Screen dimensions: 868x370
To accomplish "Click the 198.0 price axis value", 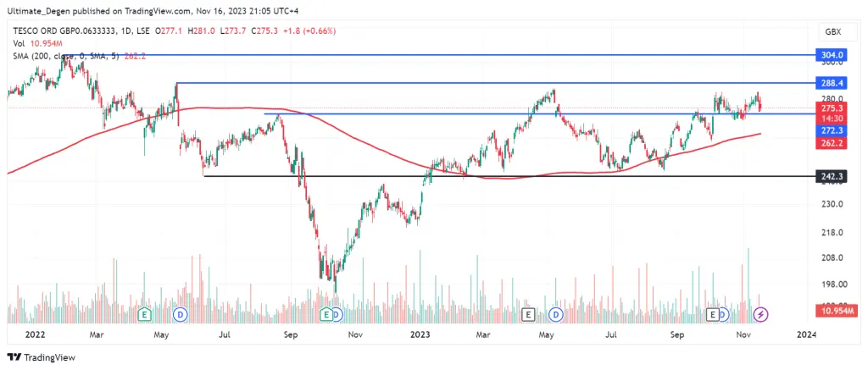I will (x=832, y=284).
